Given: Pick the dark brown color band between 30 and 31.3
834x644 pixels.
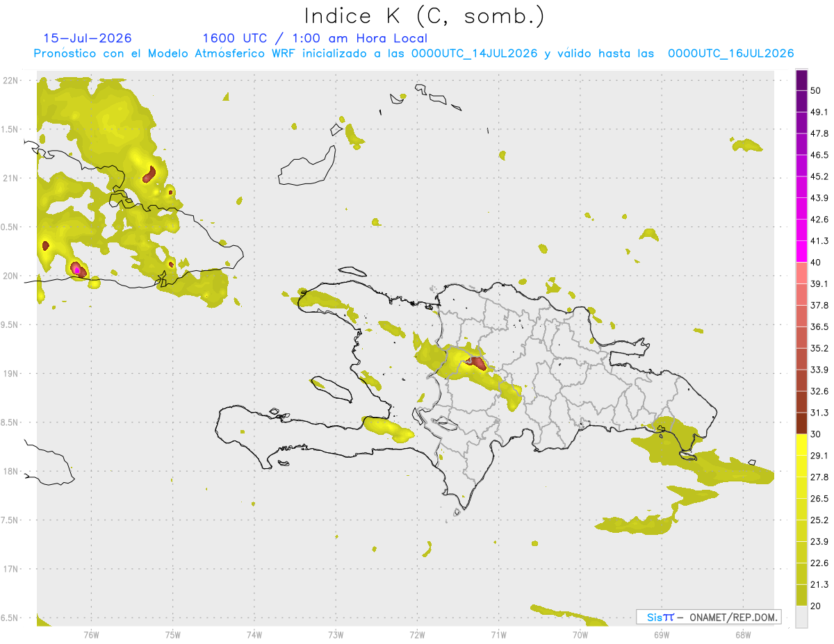Looking at the screenshot, I should (x=801, y=423).
